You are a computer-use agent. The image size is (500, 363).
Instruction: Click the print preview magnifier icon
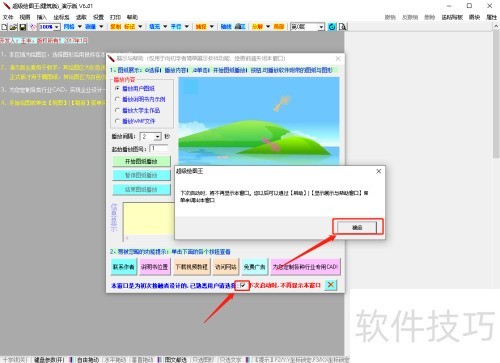pos(342,27)
